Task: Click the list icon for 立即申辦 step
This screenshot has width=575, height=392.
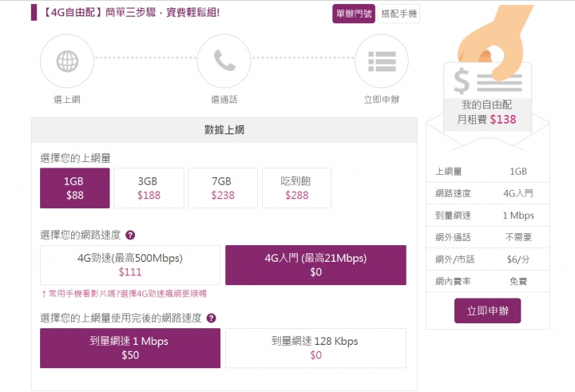Action: click(380, 60)
